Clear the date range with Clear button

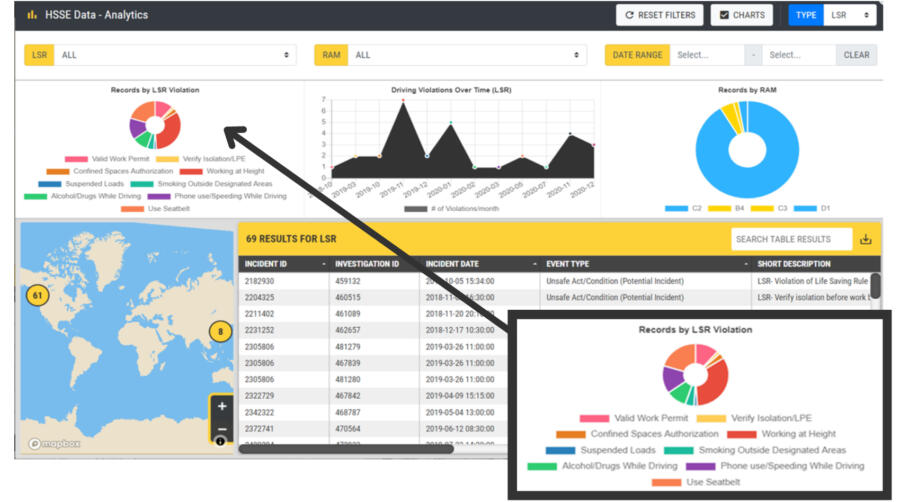(856, 55)
